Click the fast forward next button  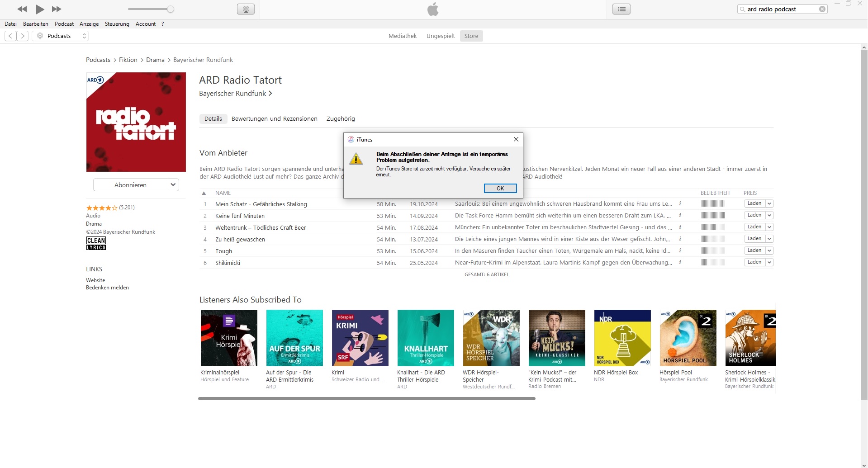57,9
